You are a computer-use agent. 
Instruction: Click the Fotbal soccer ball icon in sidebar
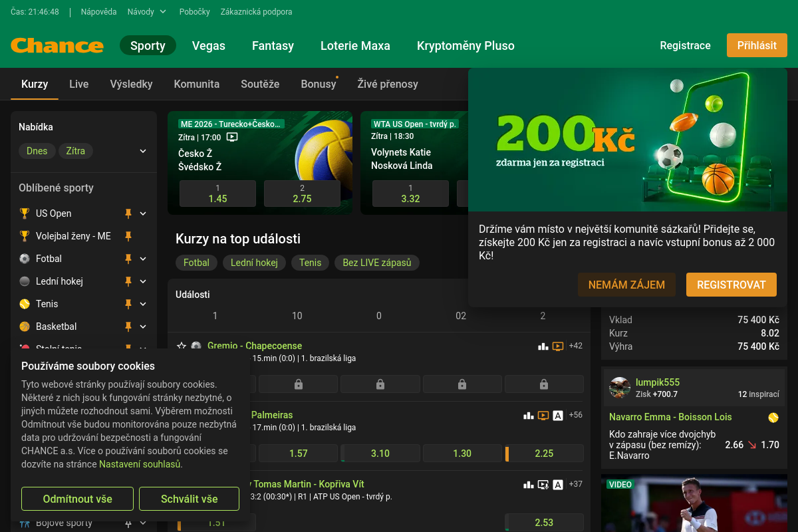(x=25, y=259)
